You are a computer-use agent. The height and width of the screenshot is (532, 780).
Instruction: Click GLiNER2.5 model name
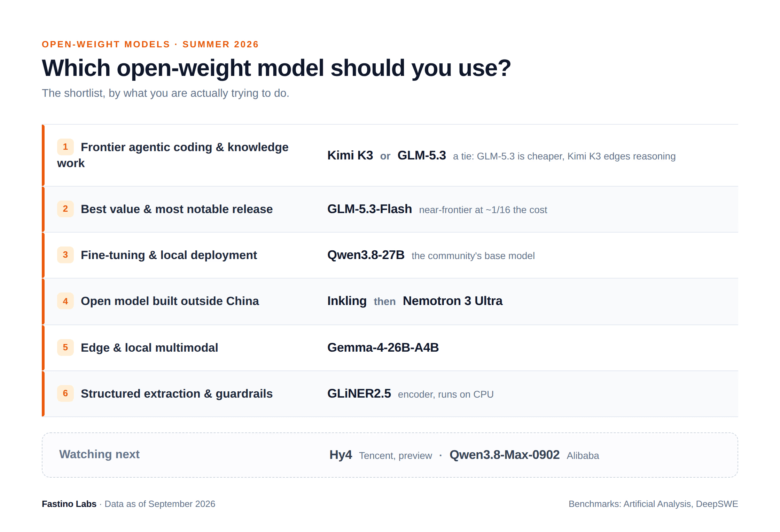(x=359, y=393)
